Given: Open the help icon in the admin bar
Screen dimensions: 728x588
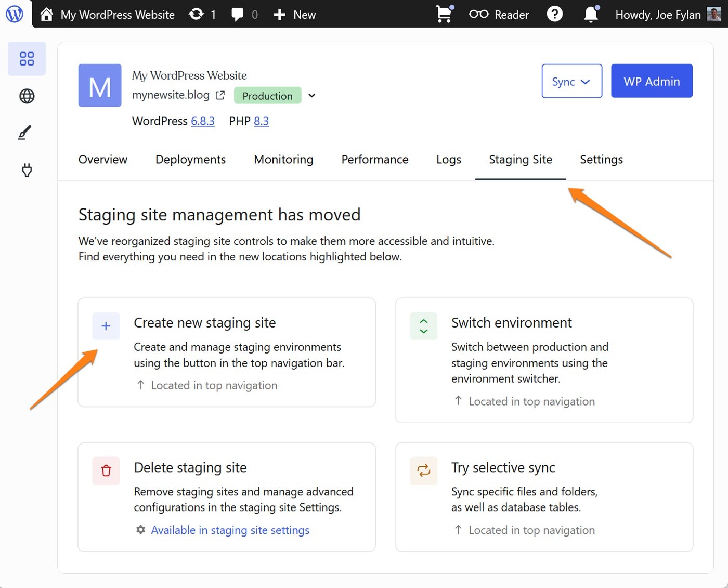Looking at the screenshot, I should click(555, 14).
